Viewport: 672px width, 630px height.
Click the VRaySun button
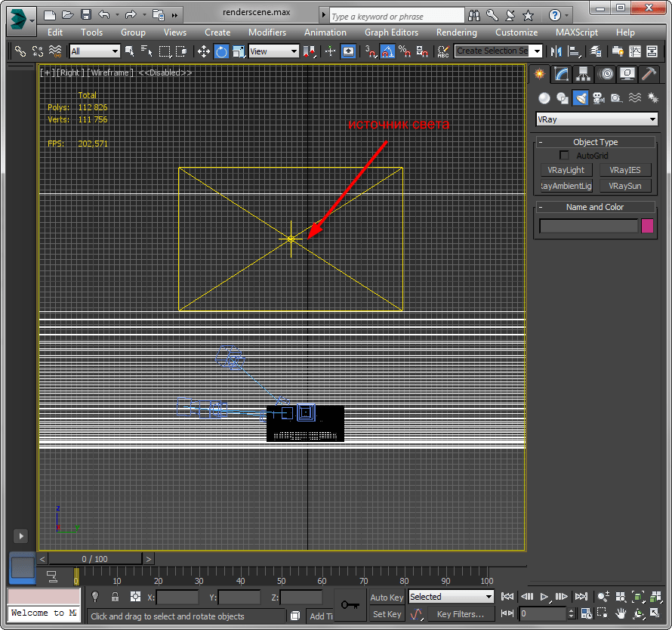tap(624, 186)
